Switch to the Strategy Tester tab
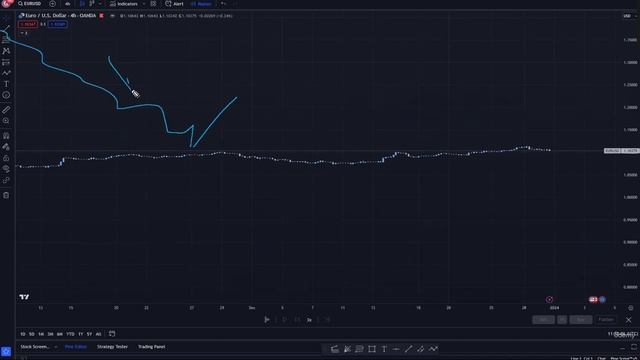This screenshot has height=360, width=640. click(x=112, y=347)
